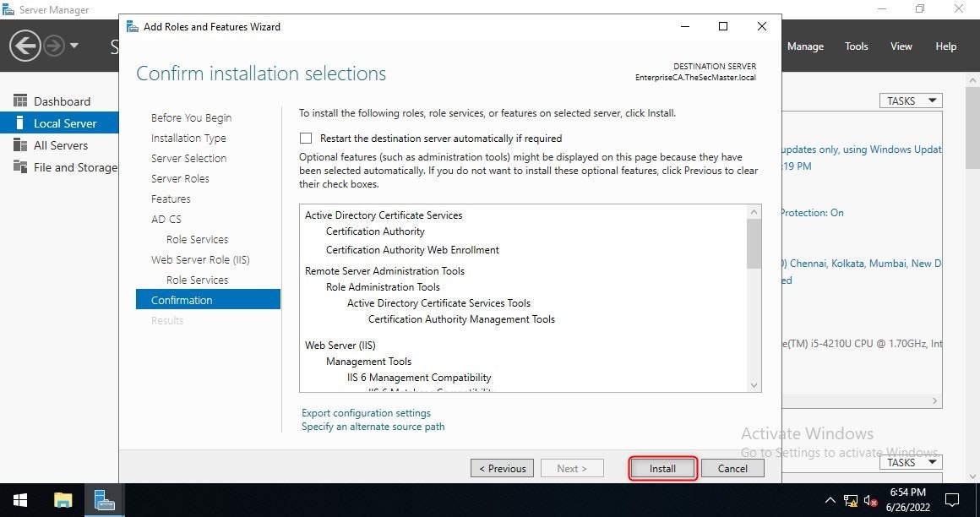Open the View menu
980x517 pixels.
coord(901,46)
